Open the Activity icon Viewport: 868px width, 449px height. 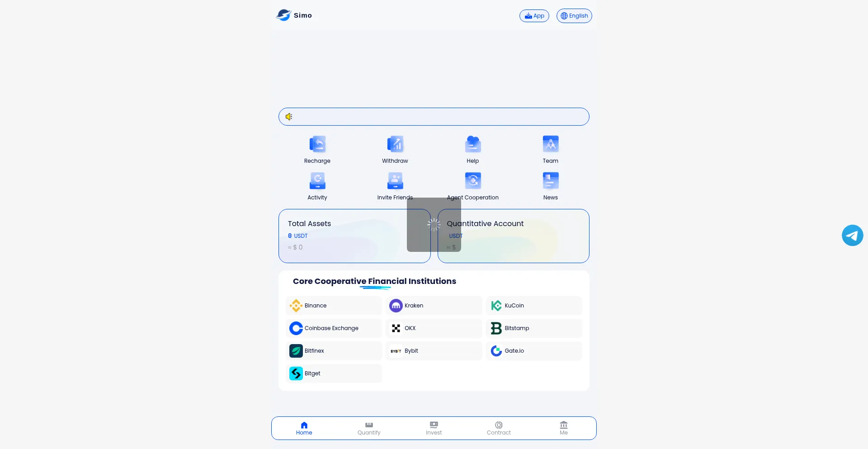317,181
